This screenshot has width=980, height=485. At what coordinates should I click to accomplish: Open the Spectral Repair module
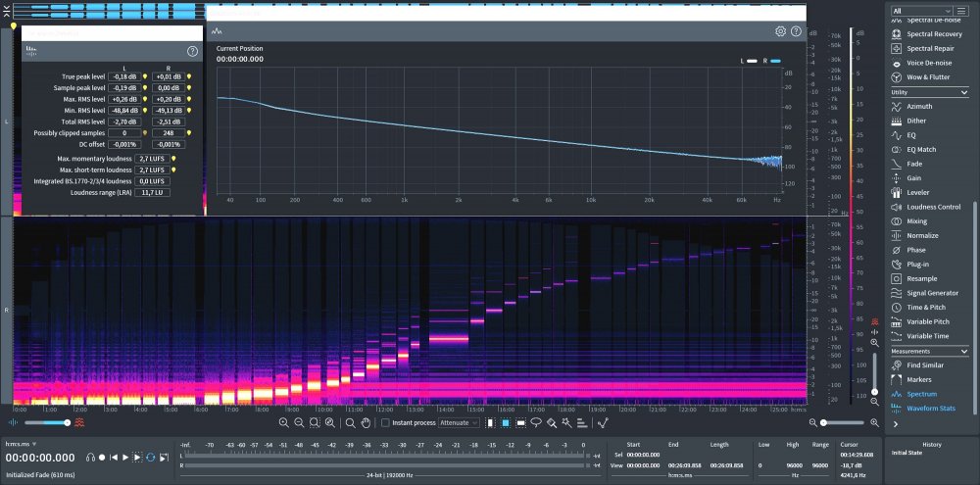point(927,48)
